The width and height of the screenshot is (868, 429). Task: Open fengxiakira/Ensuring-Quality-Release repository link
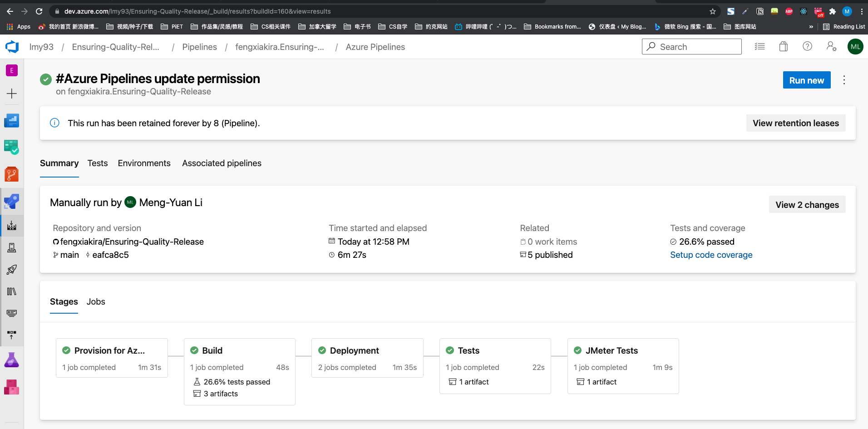[132, 242]
